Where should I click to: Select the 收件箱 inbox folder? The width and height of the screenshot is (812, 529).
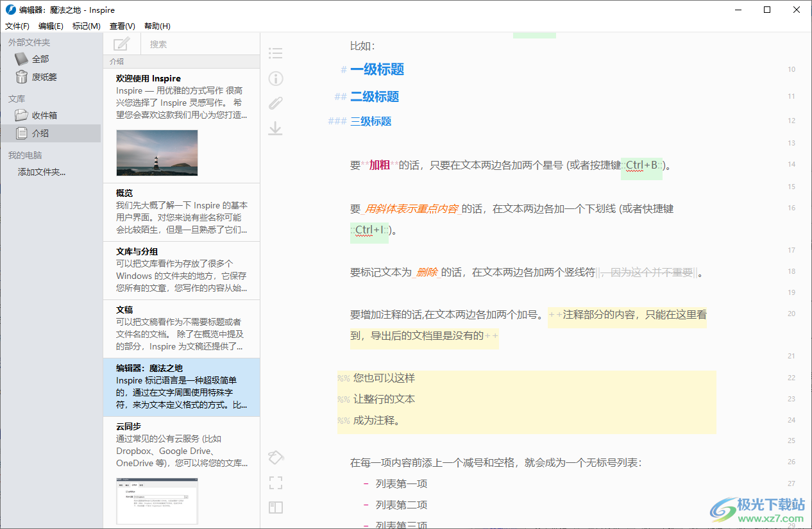coord(44,115)
